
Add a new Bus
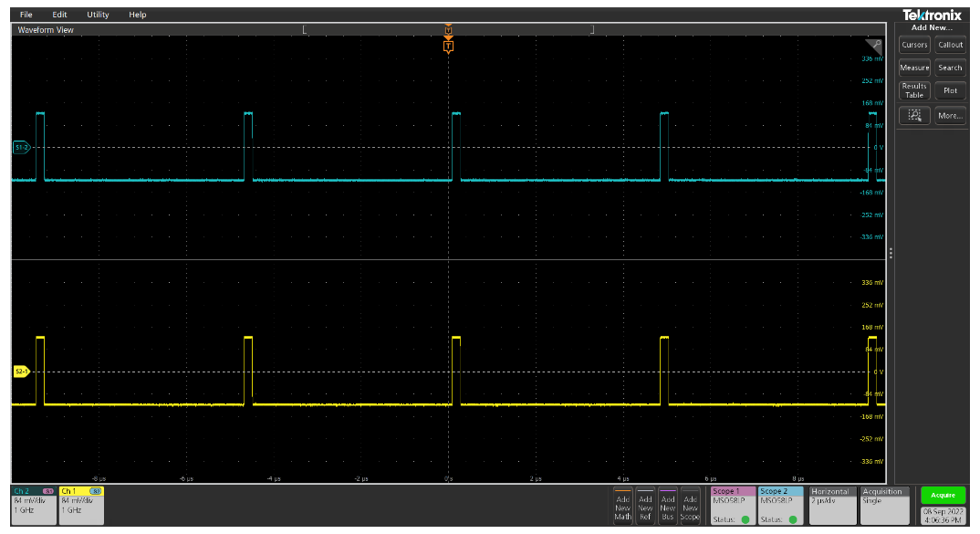(667, 507)
